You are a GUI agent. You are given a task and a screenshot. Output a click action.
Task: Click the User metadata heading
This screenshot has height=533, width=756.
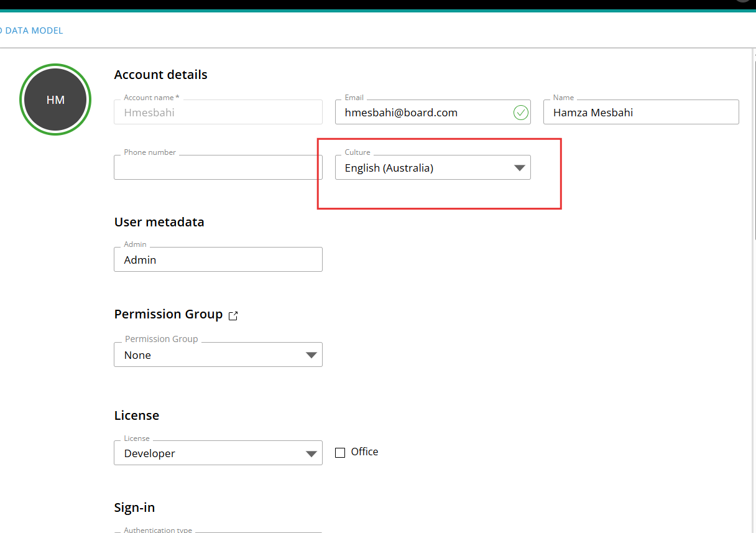[159, 222]
